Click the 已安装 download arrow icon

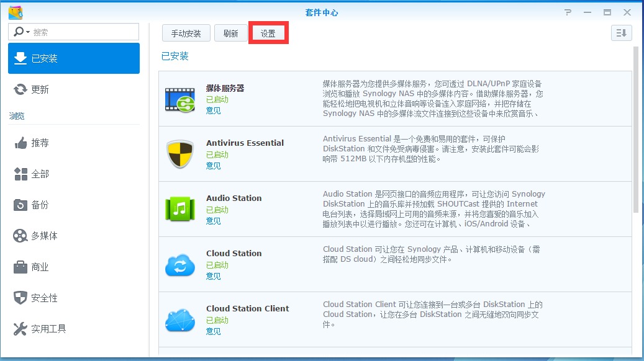click(20, 58)
